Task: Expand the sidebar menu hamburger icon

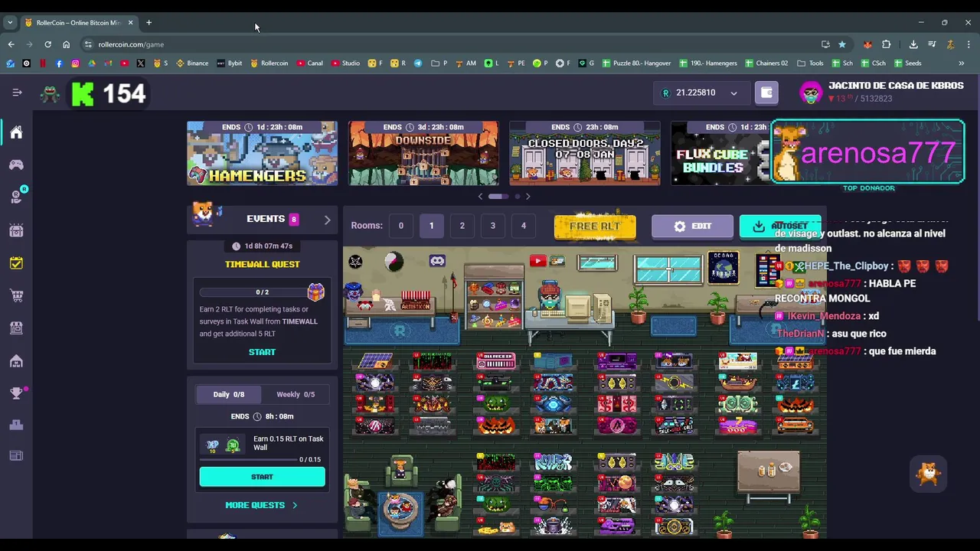Action: pos(17,93)
